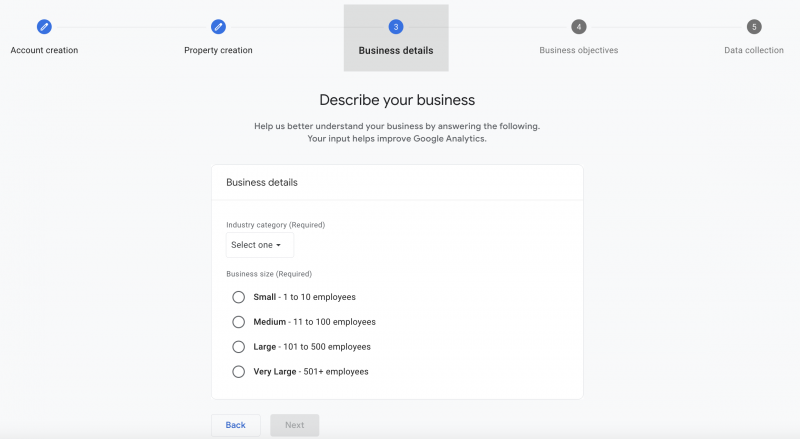Click the step 5 circle icon
The image size is (800, 439).
[x=754, y=27]
